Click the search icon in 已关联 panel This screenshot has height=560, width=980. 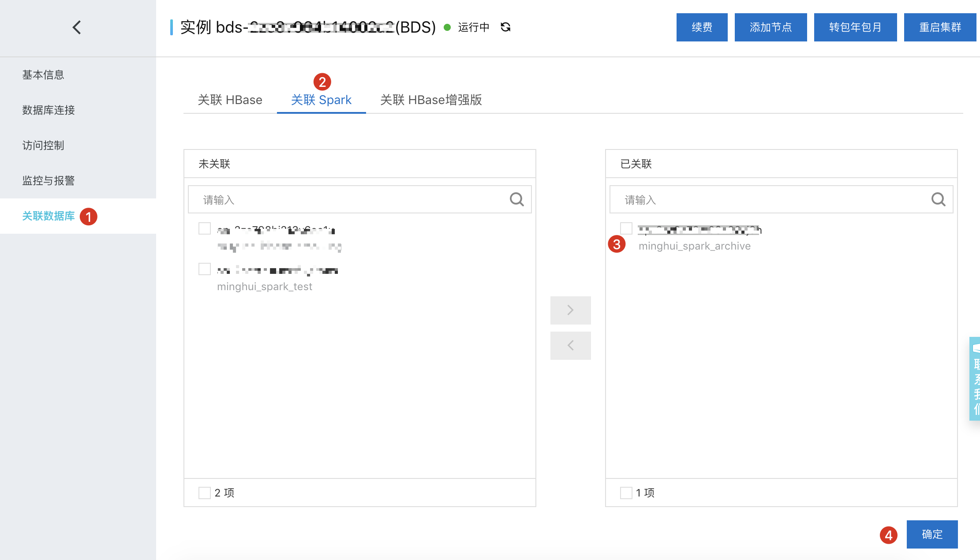pos(938,200)
